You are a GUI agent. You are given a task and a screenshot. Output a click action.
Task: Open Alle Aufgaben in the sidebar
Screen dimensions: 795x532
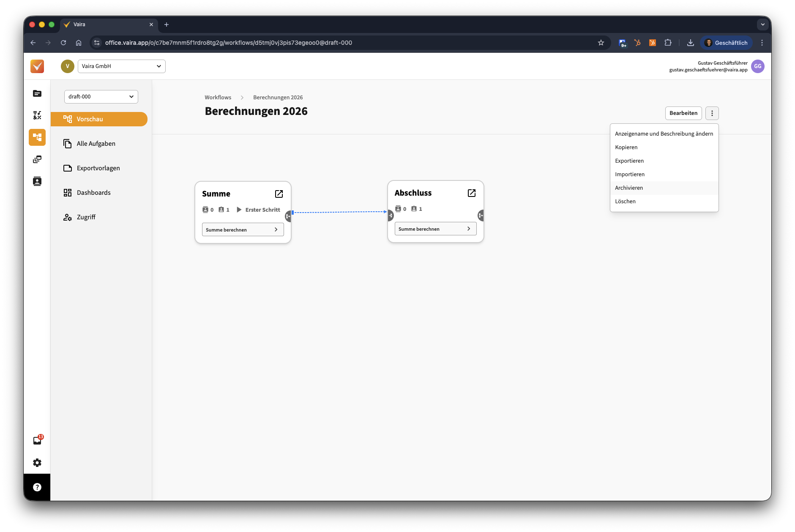[x=96, y=144]
